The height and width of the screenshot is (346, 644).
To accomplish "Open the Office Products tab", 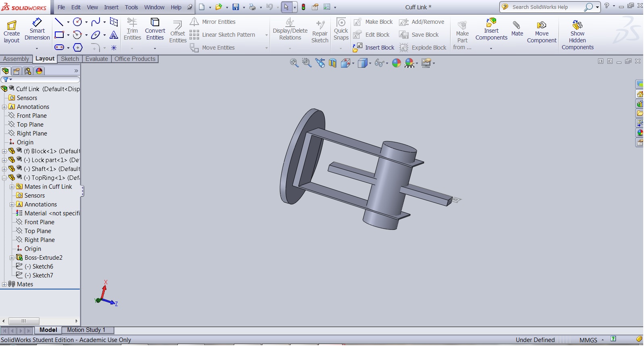I will [135, 59].
